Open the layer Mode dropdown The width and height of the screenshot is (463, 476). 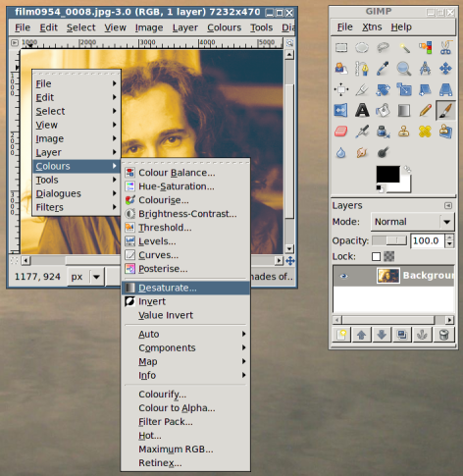(x=413, y=222)
